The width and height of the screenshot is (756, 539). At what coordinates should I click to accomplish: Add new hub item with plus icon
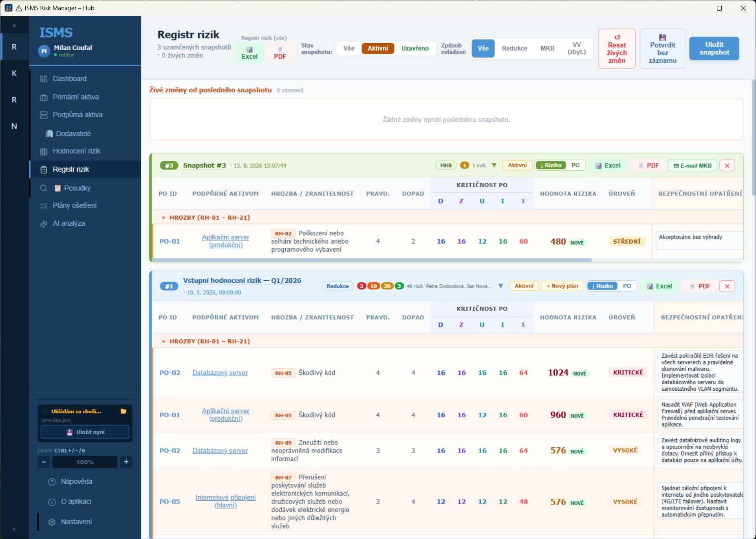click(x=14, y=529)
